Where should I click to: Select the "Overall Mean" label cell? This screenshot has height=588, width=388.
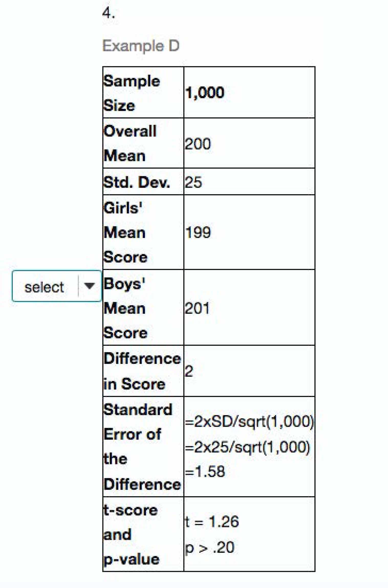[143, 143]
